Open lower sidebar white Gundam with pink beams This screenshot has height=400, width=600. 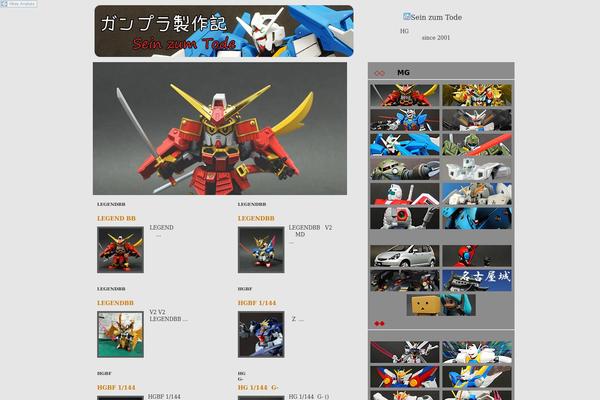[x=405, y=352]
